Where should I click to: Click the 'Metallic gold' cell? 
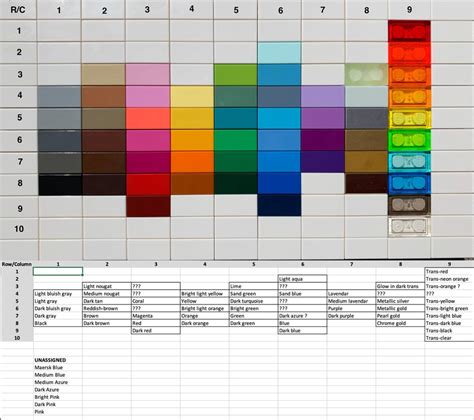(x=400, y=308)
